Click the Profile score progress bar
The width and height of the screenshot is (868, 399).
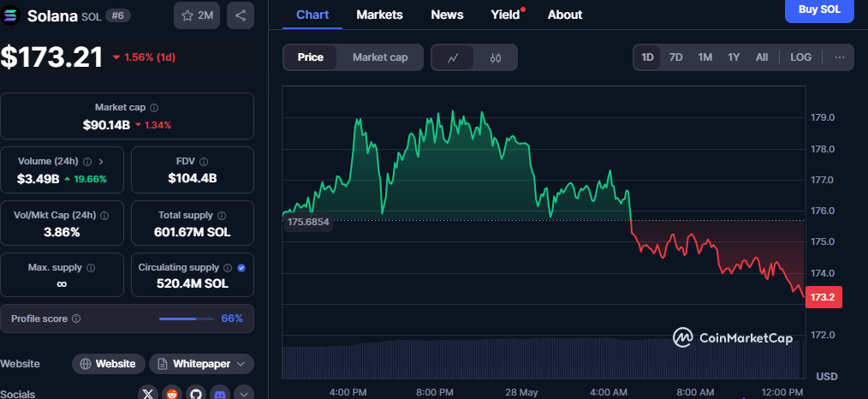coord(187,319)
